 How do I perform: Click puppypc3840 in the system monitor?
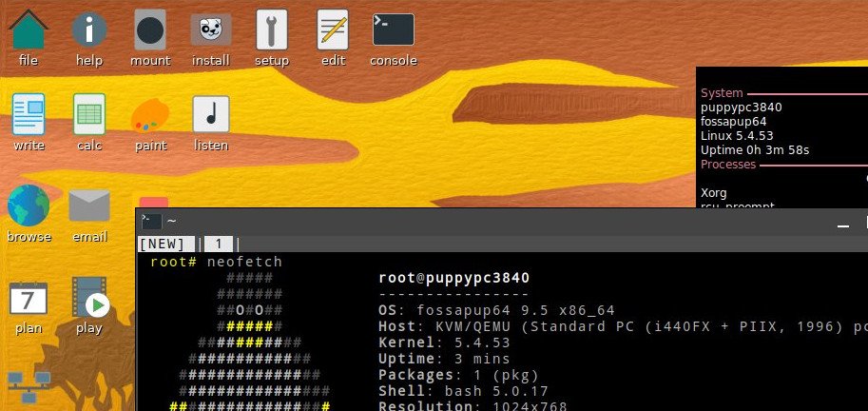(742, 108)
